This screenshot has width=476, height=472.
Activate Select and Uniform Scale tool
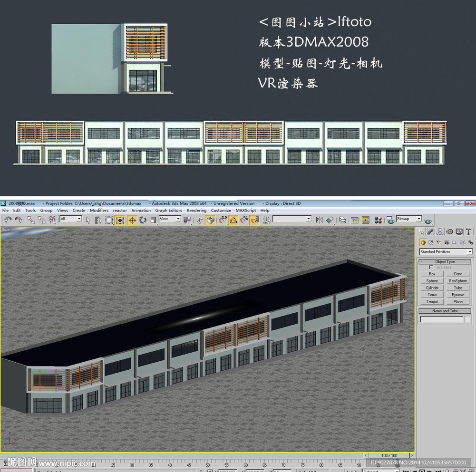tap(153, 220)
